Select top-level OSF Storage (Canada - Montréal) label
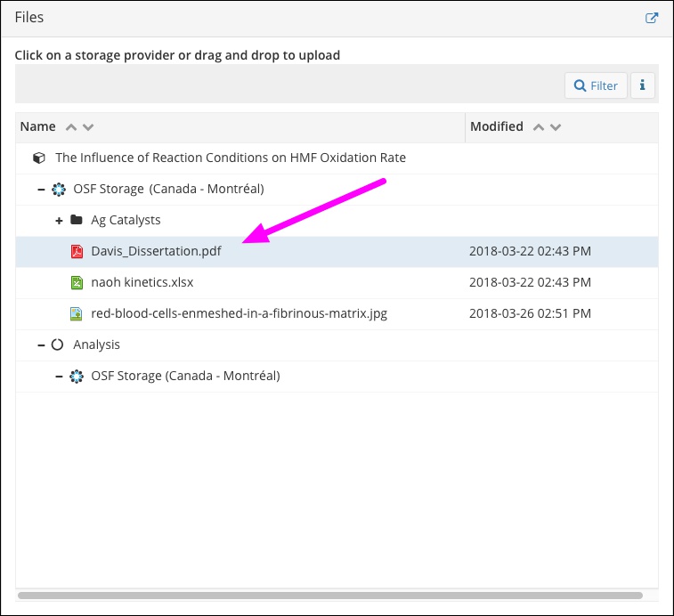The image size is (674, 616). tap(168, 189)
